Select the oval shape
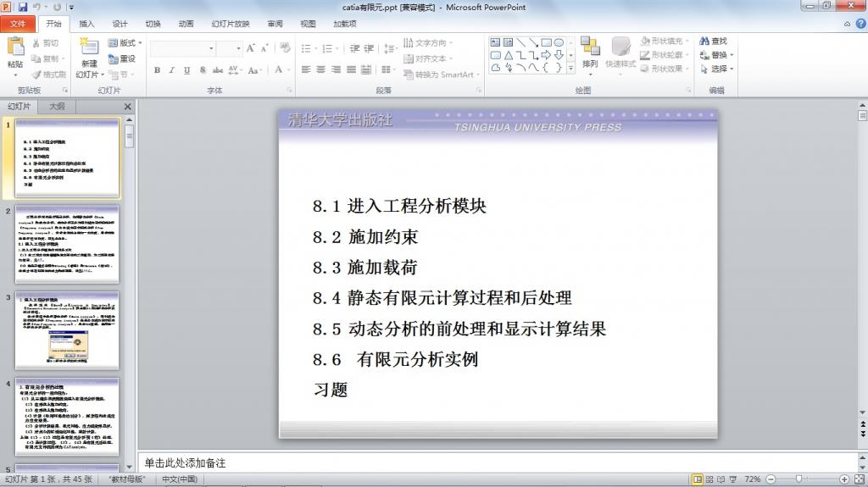The height and width of the screenshot is (487, 868). pyautogui.click(x=559, y=42)
